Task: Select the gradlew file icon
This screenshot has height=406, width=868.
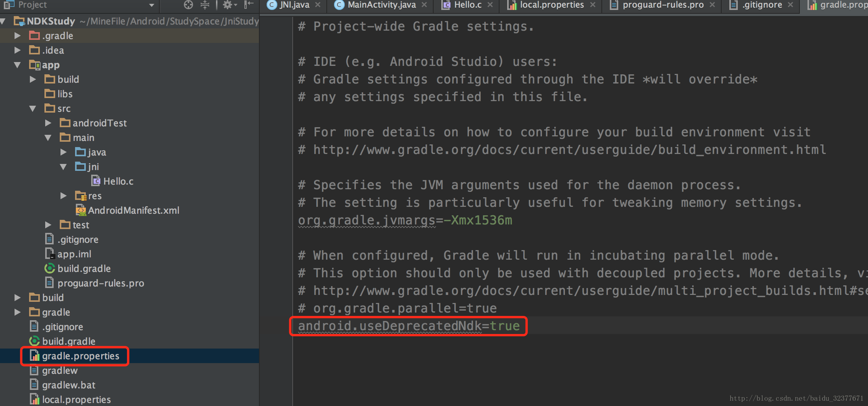Action: click(34, 370)
